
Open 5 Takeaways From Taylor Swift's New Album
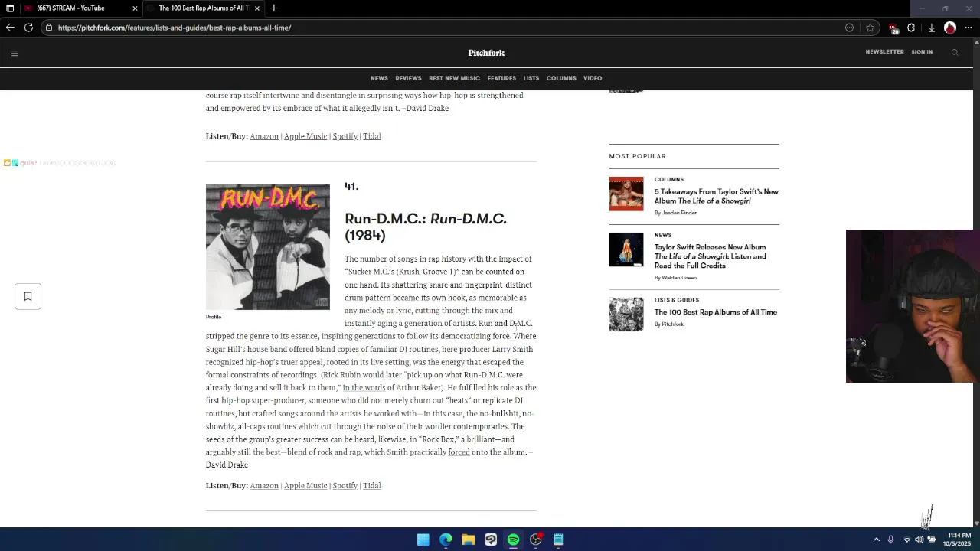tap(716, 196)
